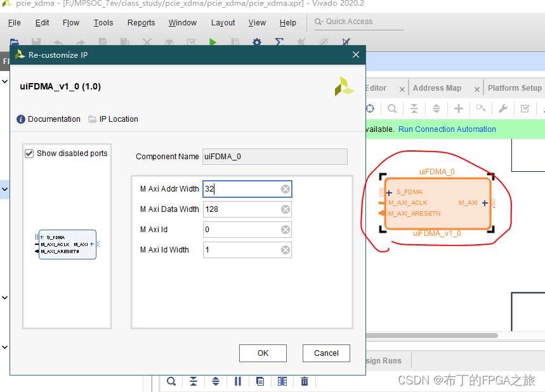
Task: Click the M Axi Data Width field
Action: pos(247,209)
